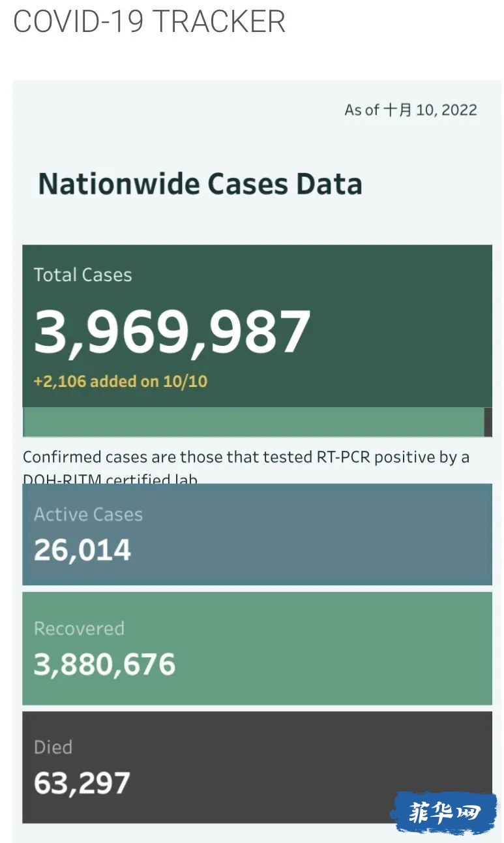Select the As of date label
504x843 pixels.
[x=411, y=110]
